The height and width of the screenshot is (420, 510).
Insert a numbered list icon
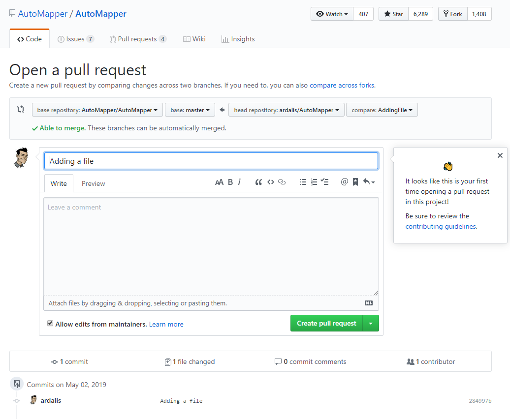pyautogui.click(x=314, y=182)
